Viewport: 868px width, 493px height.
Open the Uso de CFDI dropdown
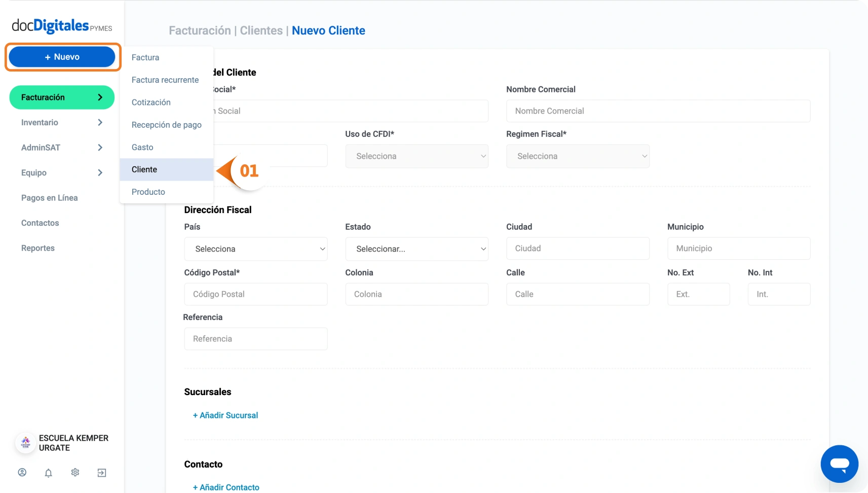pyautogui.click(x=417, y=156)
